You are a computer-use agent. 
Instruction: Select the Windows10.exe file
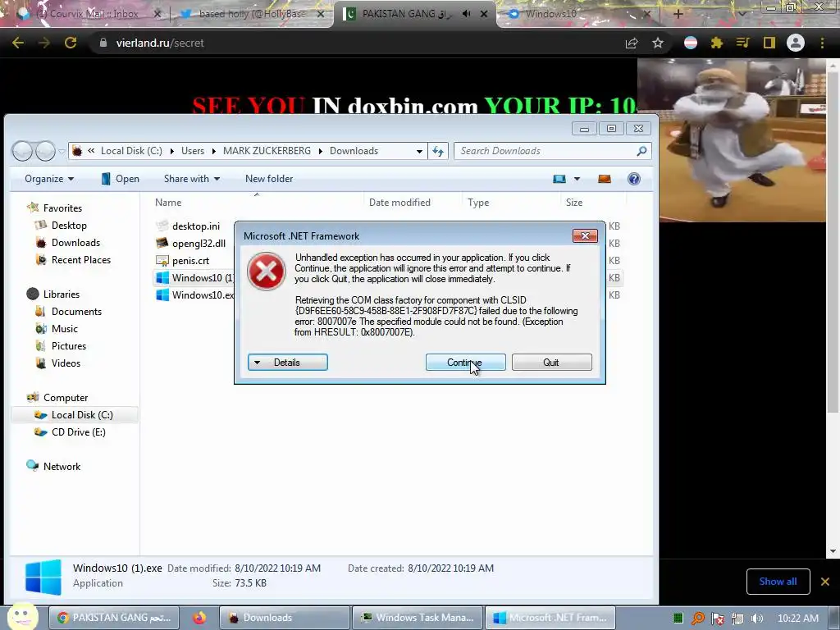195,294
